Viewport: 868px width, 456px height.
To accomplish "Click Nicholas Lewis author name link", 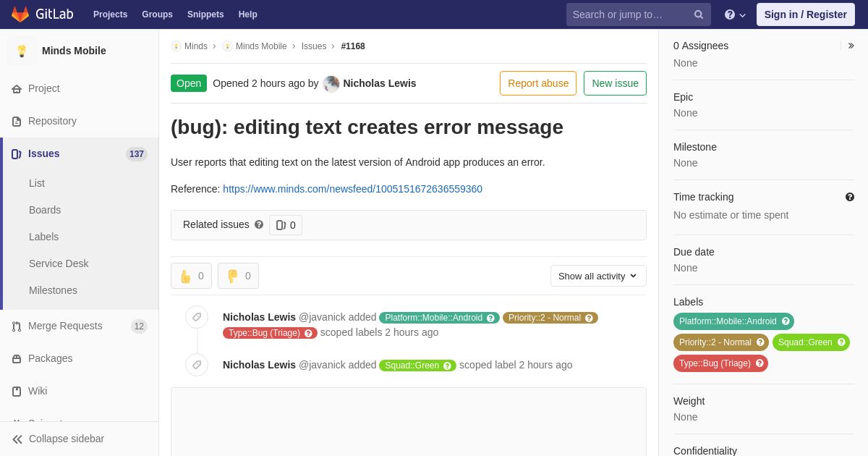I will pyautogui.click(x=380, y=83).
